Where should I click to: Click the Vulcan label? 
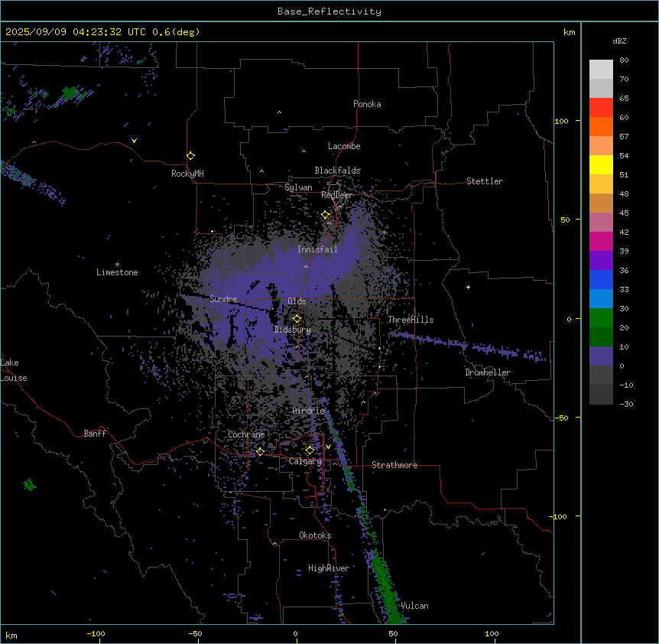(415, 606)
